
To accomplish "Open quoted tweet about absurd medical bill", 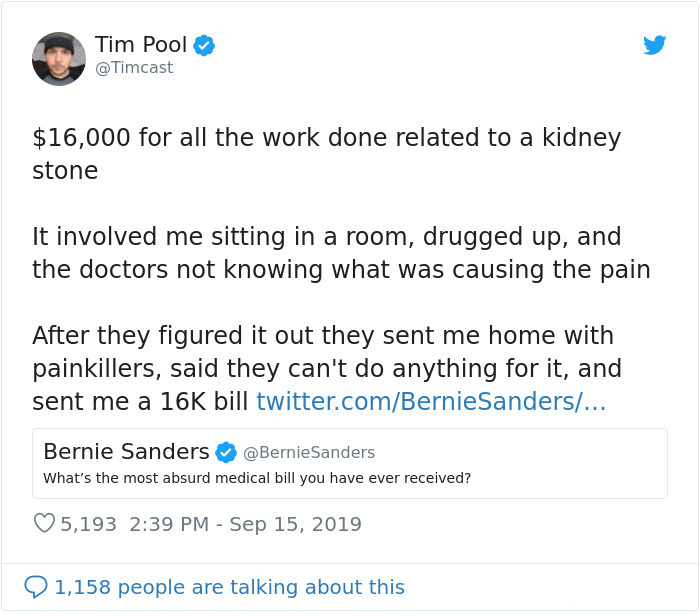I will (x=257, y=478).
